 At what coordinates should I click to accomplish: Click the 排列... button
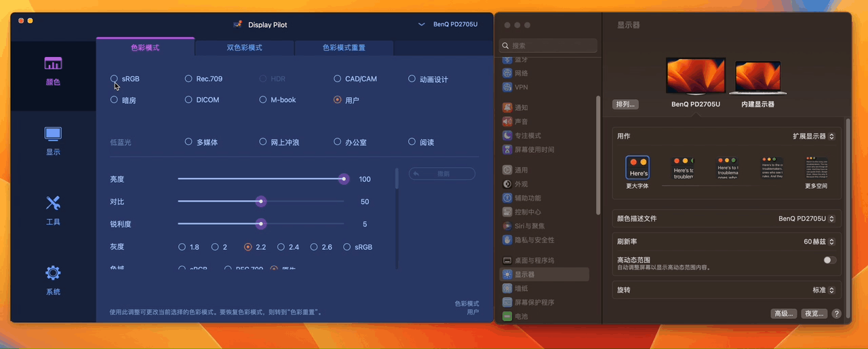click(x=625, y=105)
